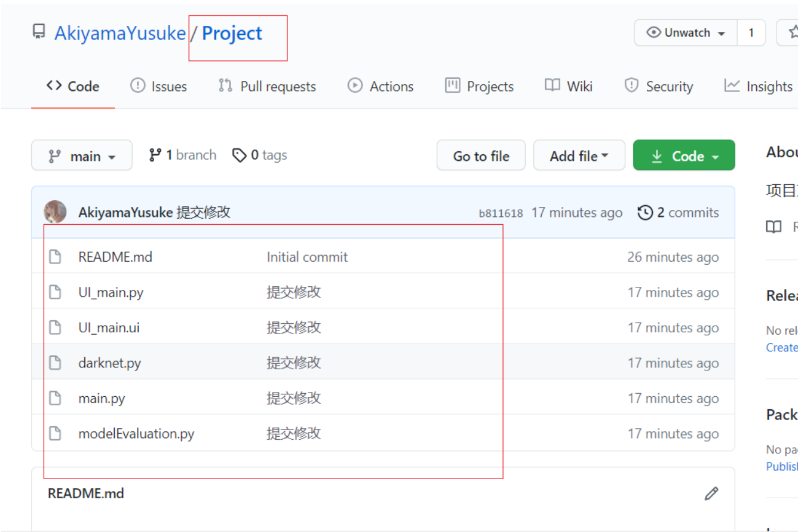
Task: Click the file icon beside main.py
Action: point(55,398)
